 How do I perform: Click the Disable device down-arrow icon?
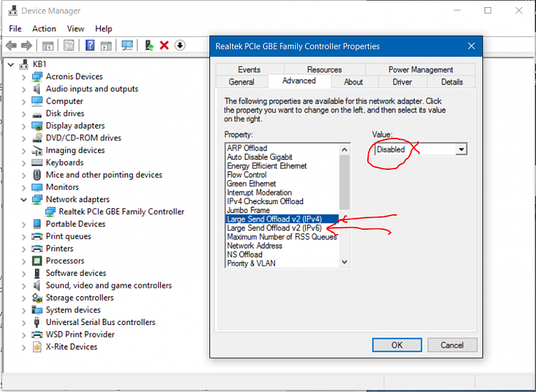(180, 45)
